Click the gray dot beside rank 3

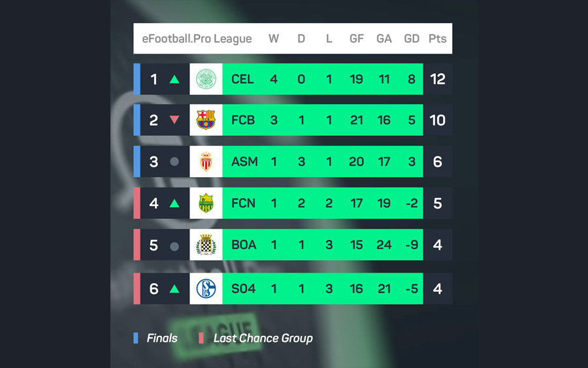pyautogui.click(x=174, y=161)
